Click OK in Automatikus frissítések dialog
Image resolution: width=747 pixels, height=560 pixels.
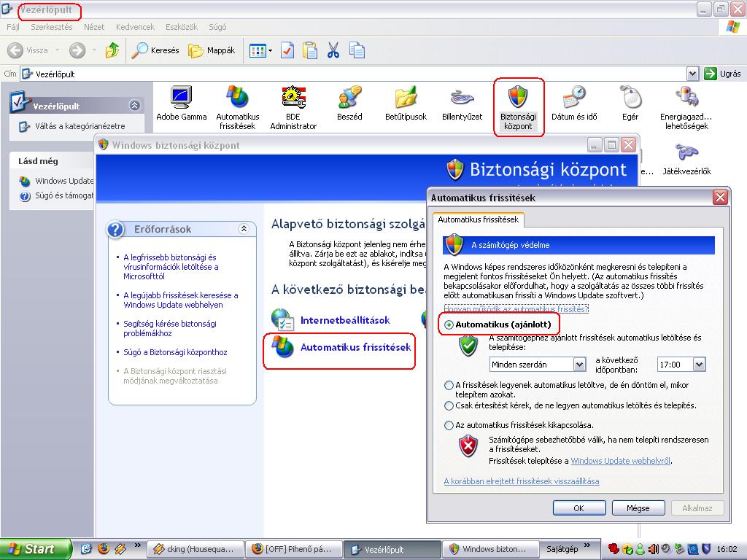[x=578, y=508]
